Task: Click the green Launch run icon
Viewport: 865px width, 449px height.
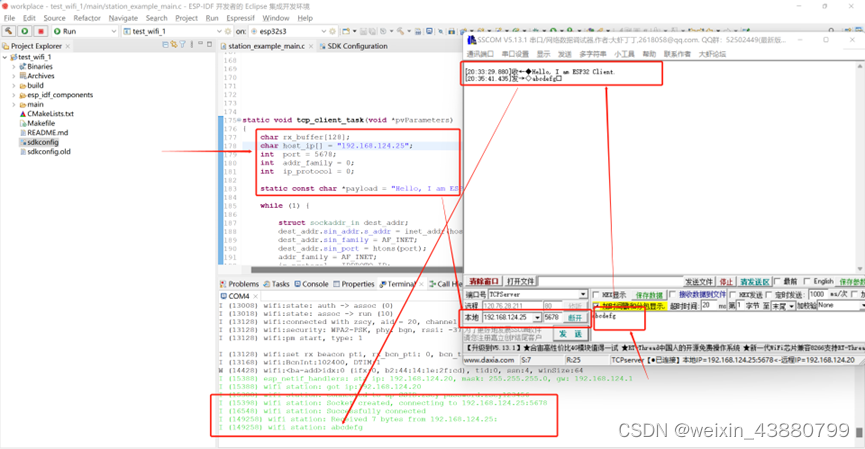Action: pos(24,31)
